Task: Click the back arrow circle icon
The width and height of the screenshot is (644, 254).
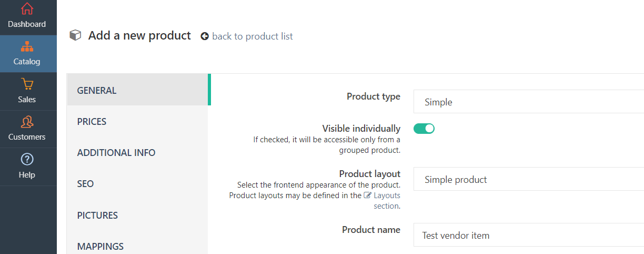Action: click(205, 36)
